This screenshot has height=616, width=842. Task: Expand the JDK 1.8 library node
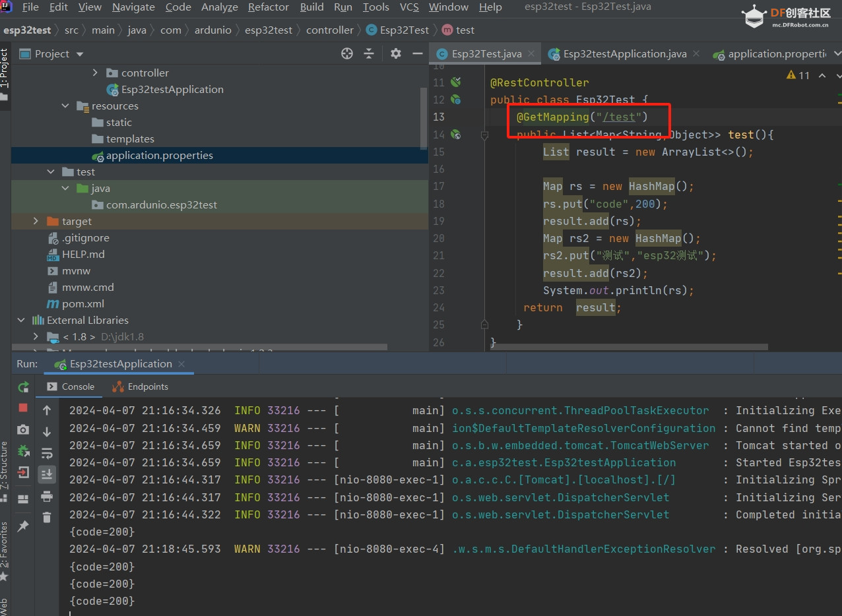(36, 336)
